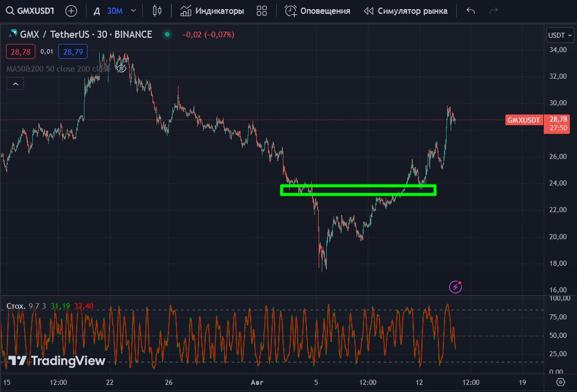
Task: Undo last action arrow
Action: [471, 11]
